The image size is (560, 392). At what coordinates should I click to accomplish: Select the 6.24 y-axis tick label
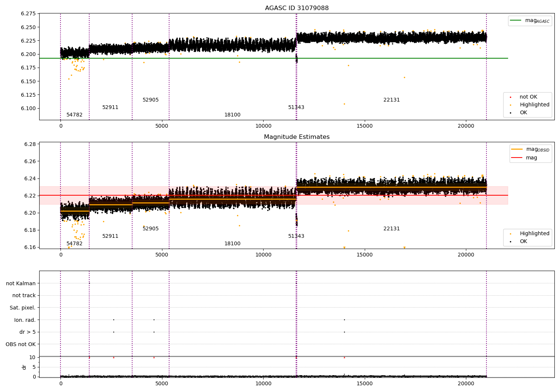30,179
